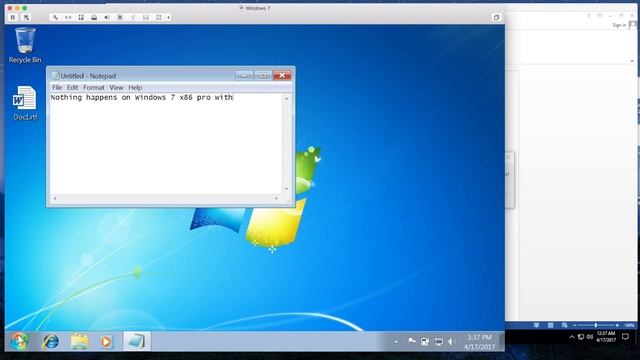
Task: Open the Recycle Bin desktop icon
Action: [x=25, y=45]
